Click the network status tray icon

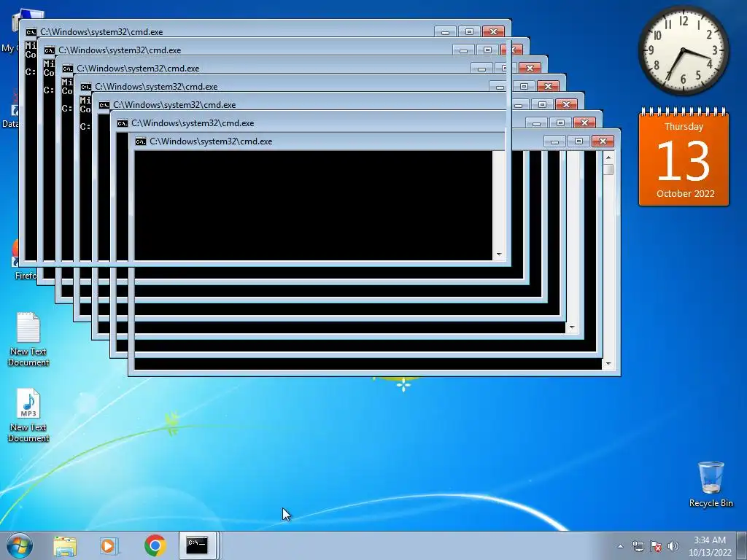pos(638,547)
